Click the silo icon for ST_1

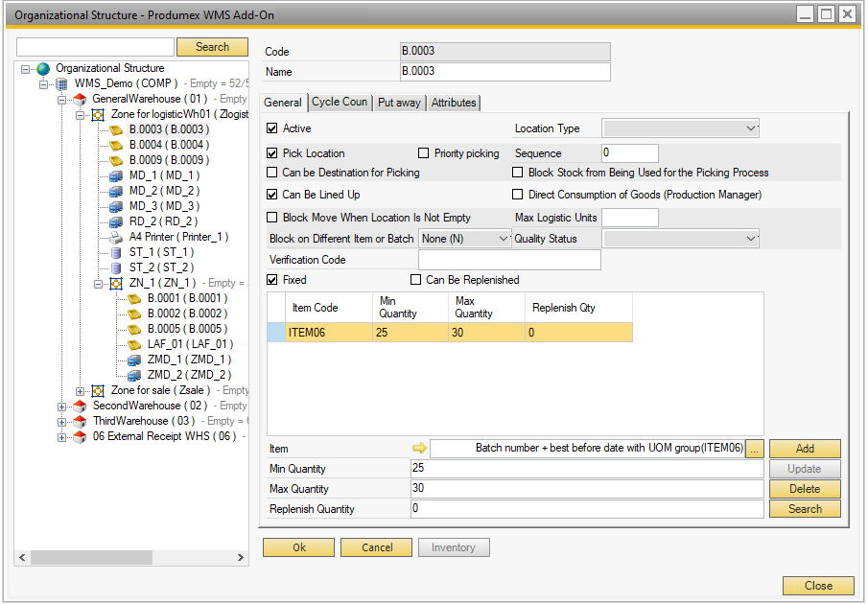pos(116,252)
